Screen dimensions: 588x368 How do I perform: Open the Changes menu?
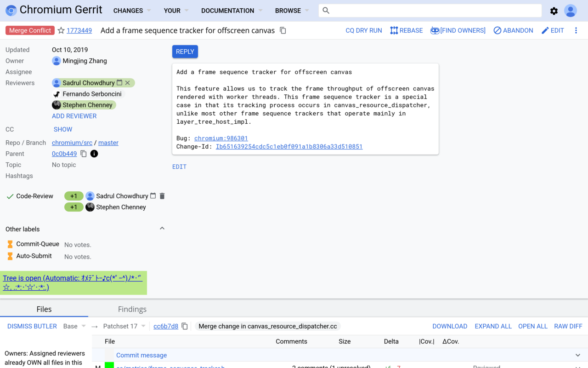pos(133,11)
